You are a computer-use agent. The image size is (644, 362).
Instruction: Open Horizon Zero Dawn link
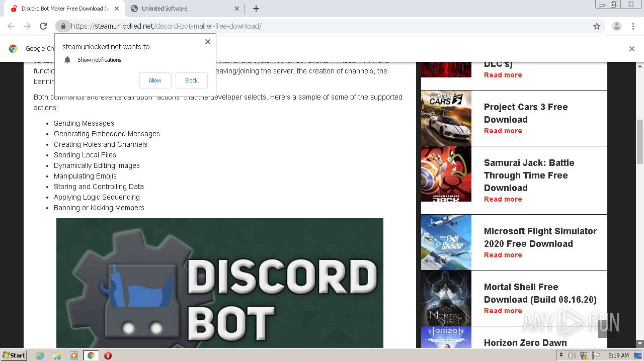pos(525,343)
